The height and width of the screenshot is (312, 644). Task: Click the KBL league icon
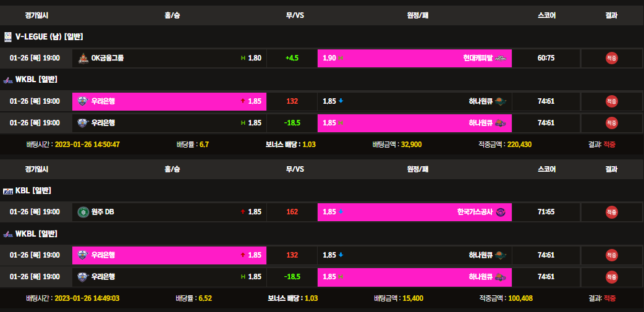[8, 191]
